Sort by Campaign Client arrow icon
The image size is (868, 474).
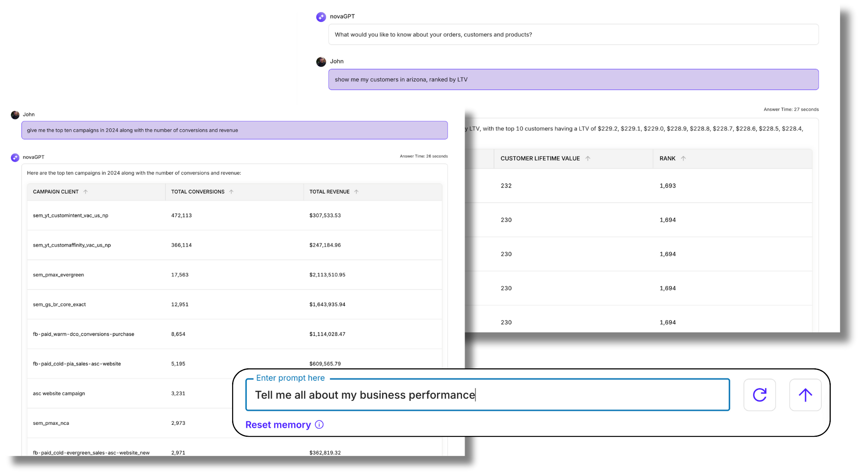point(86,192)
